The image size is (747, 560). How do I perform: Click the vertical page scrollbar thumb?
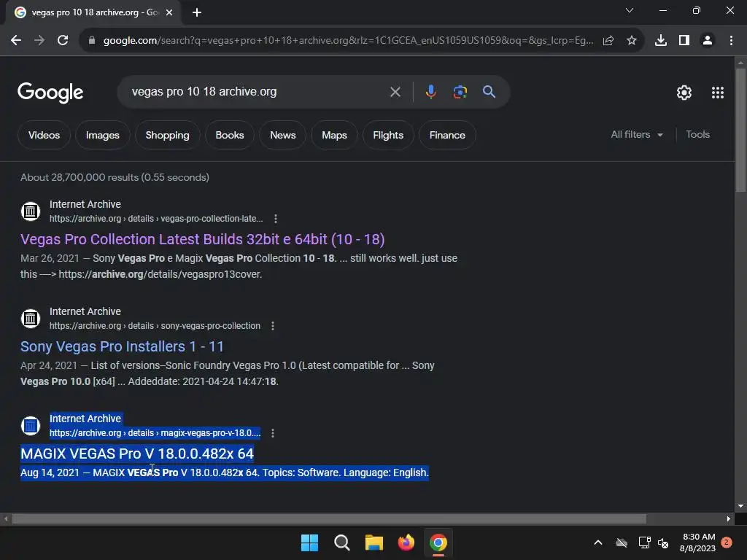(740, 130)
